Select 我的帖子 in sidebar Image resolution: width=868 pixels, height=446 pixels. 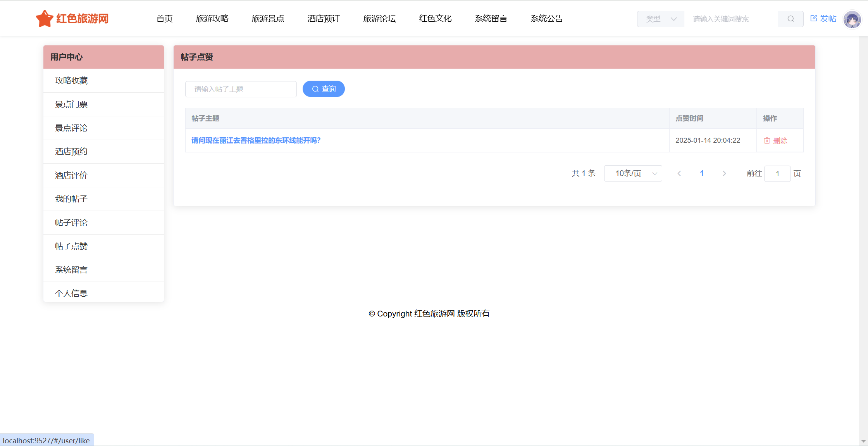tap(71, 199)
